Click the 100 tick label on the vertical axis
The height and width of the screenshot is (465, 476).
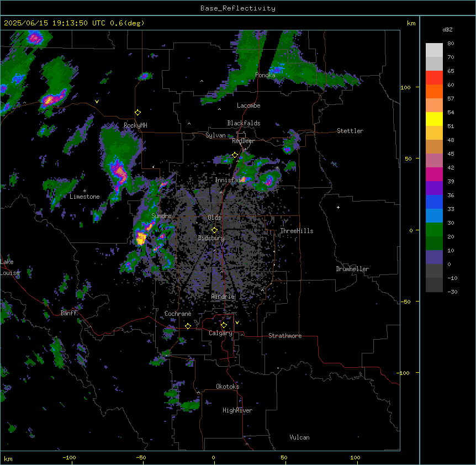[405, 87]
